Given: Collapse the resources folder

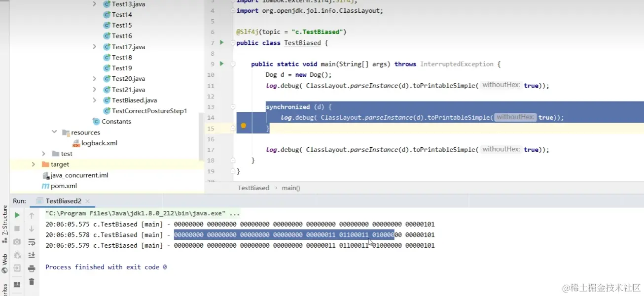Looking at the screenshot, I should click(54, 132).
